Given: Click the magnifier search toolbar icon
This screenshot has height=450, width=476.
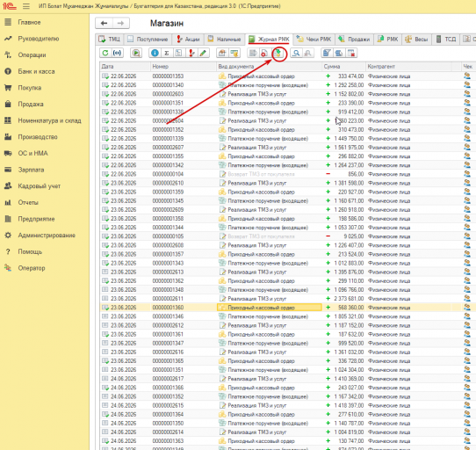Looking at the screenshot, I should [x=296, y=53].
